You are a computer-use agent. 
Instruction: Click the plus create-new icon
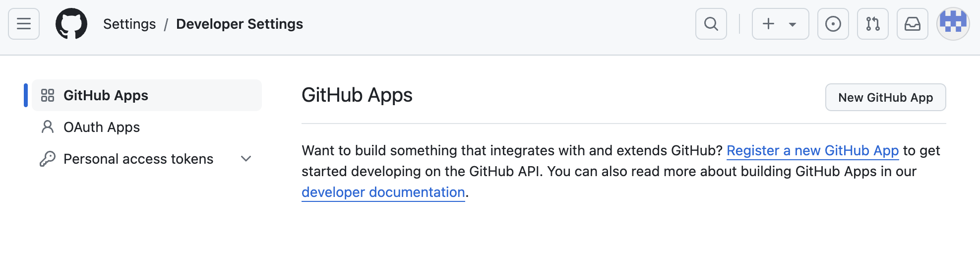[x=768, y=24]
